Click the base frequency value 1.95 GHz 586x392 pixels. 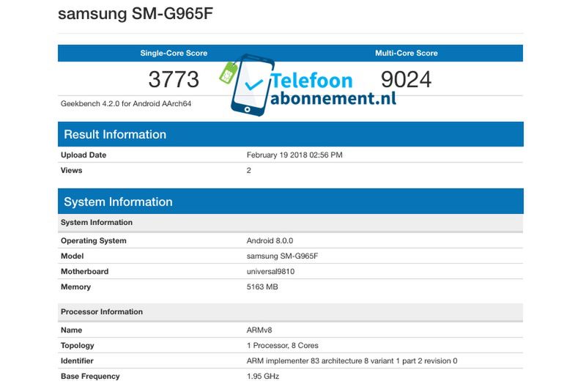[263, 377]
